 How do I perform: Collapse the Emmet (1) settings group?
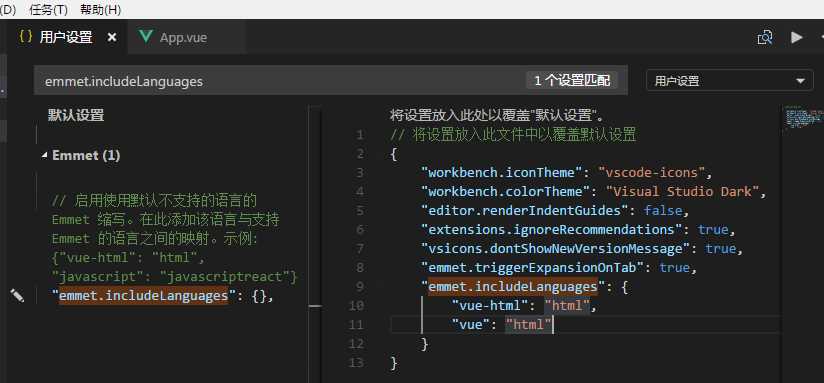(44, 156)
